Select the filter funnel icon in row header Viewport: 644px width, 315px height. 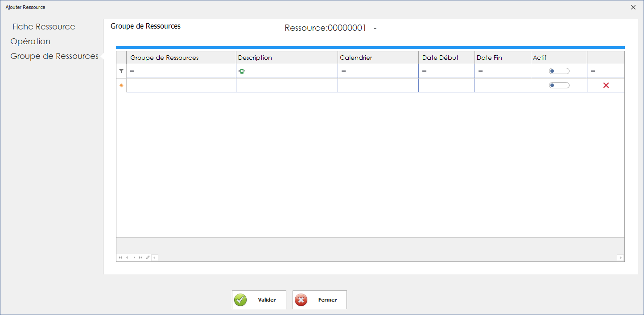click(120, 70)
